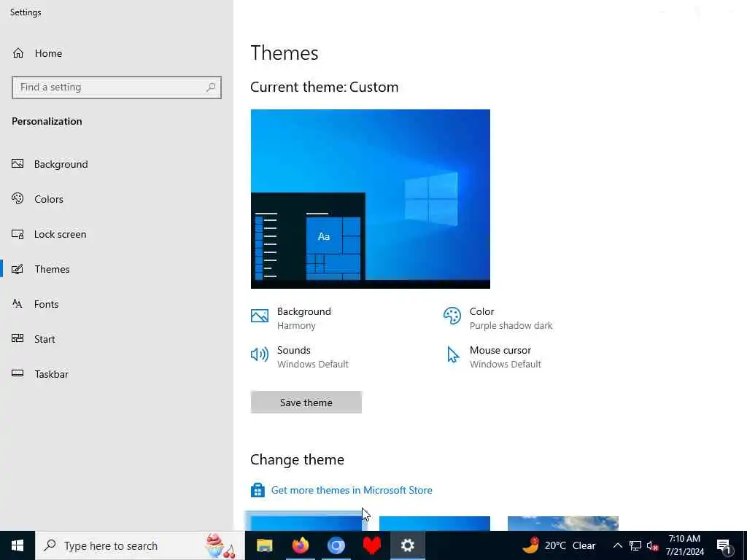Open the clock showing 7:10 AM
Screen dimensions: 747x560
click(x=684, y=545)
